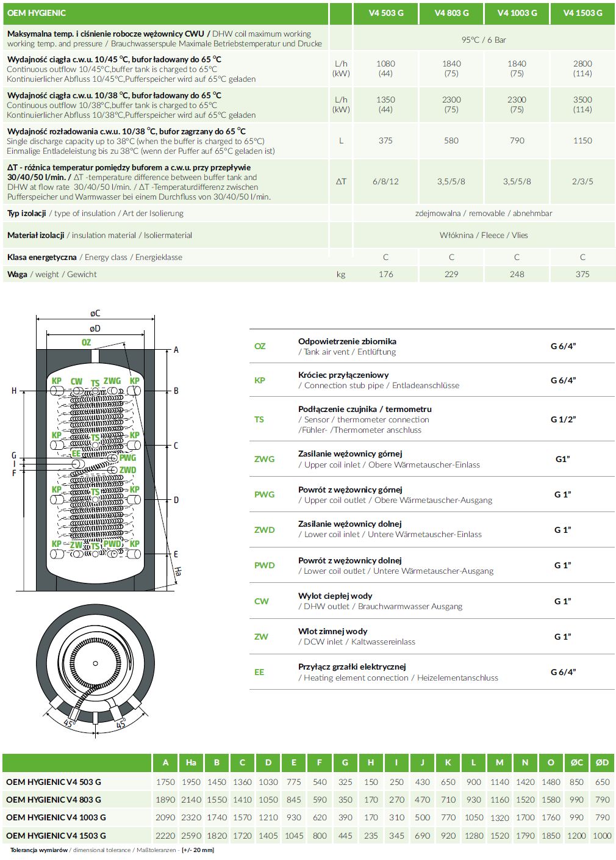This screenshot has height=860, width=616.
Task: Select the V4 1503 G column header
Action: 582,13
